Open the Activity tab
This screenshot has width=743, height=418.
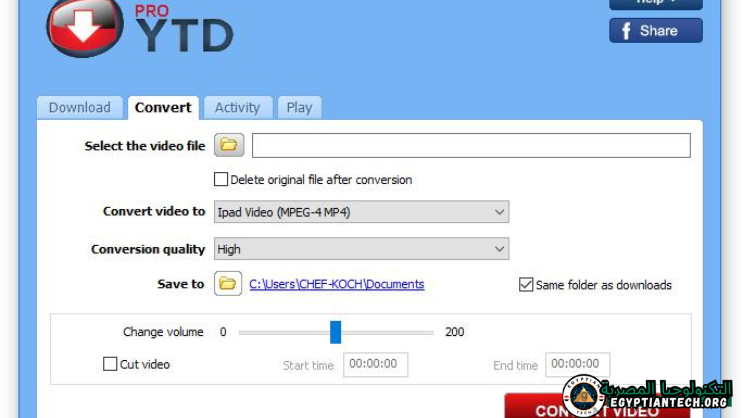237,108
